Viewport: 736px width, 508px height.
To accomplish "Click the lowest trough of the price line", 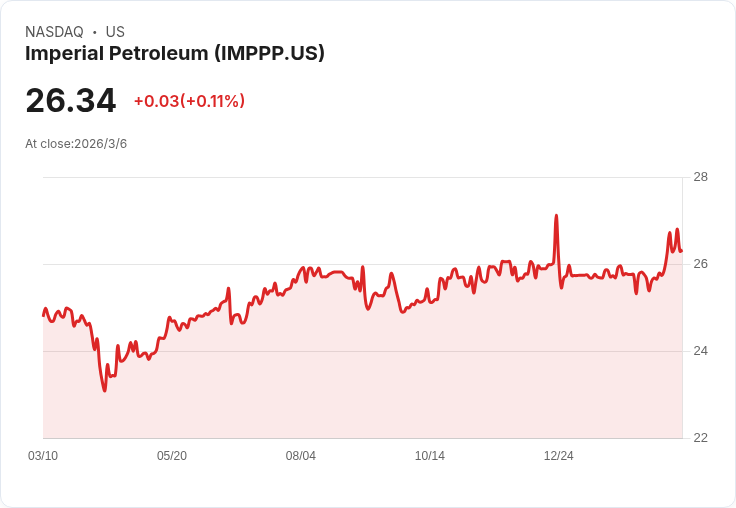I will coord(104,390).
